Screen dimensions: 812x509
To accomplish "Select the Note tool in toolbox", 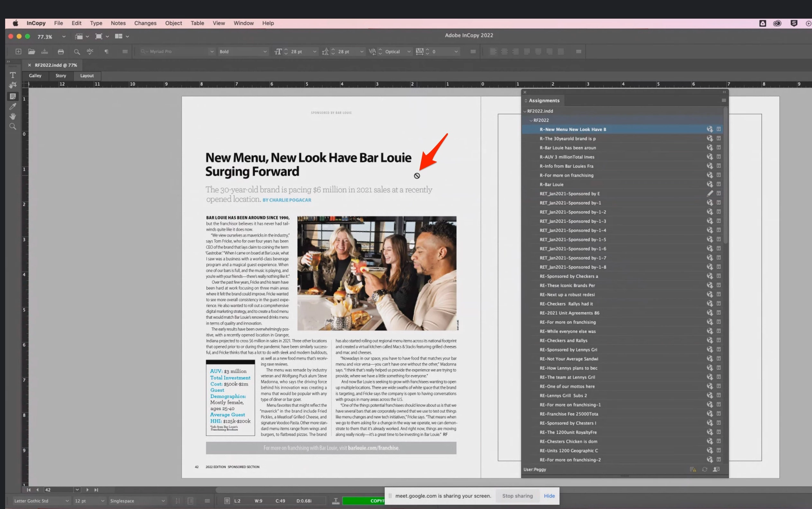I will 13,96.
